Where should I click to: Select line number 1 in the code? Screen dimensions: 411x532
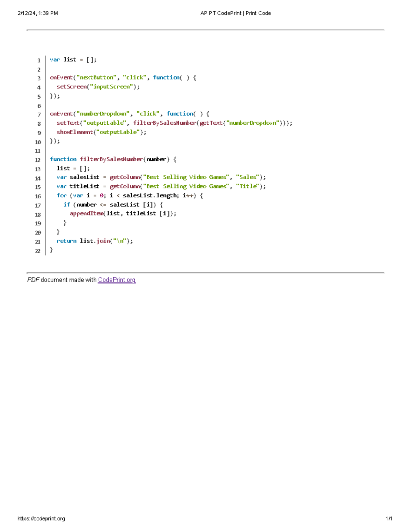click(39, 59)
